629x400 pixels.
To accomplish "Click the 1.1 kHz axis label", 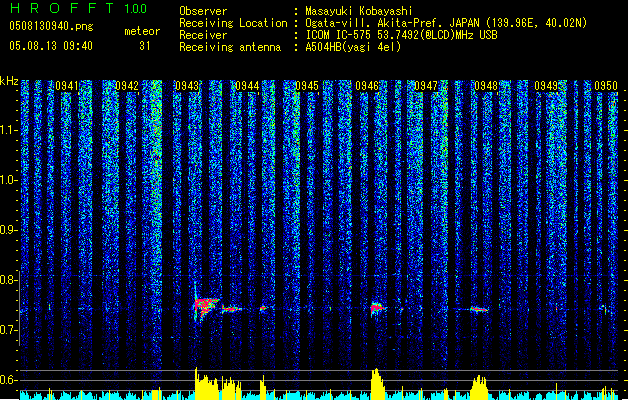I will (x=8, y=130).
